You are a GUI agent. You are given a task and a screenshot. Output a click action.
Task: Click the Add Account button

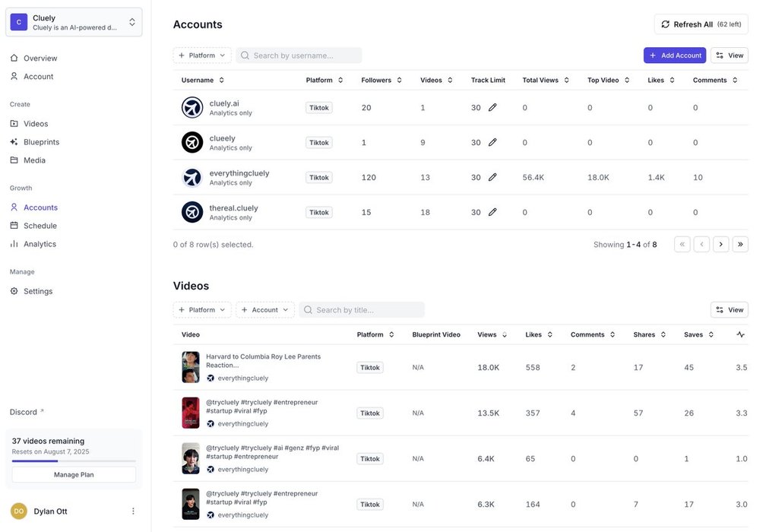point(674,55)
